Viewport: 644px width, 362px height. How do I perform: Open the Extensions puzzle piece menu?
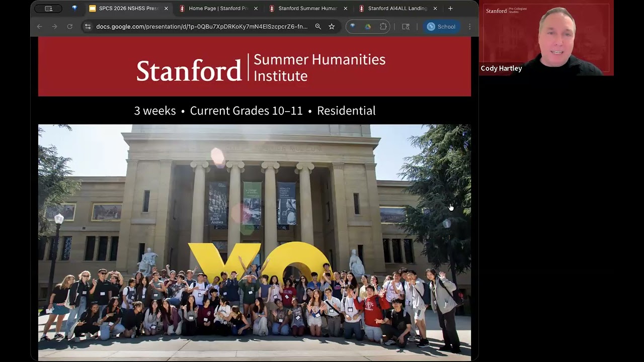[x=383, y=27]
